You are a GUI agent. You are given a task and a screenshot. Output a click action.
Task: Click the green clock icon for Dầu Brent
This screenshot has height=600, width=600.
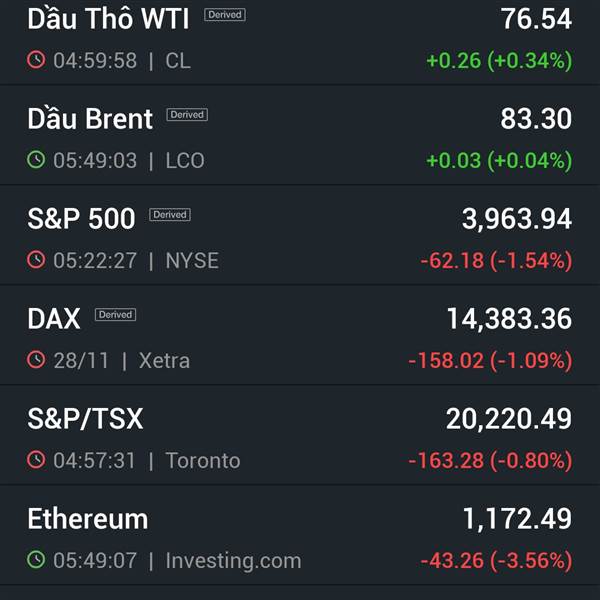click(36, 160)
